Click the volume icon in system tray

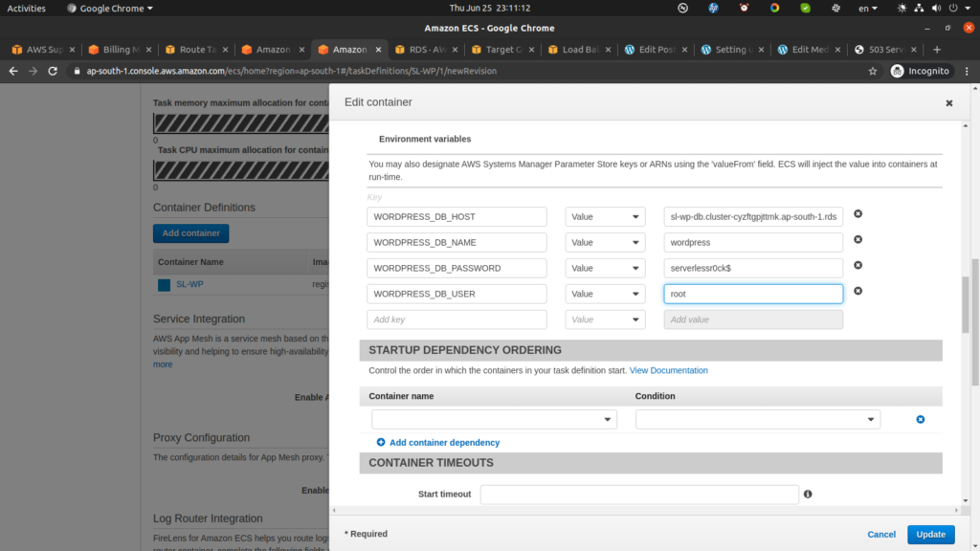pos(936,8)
